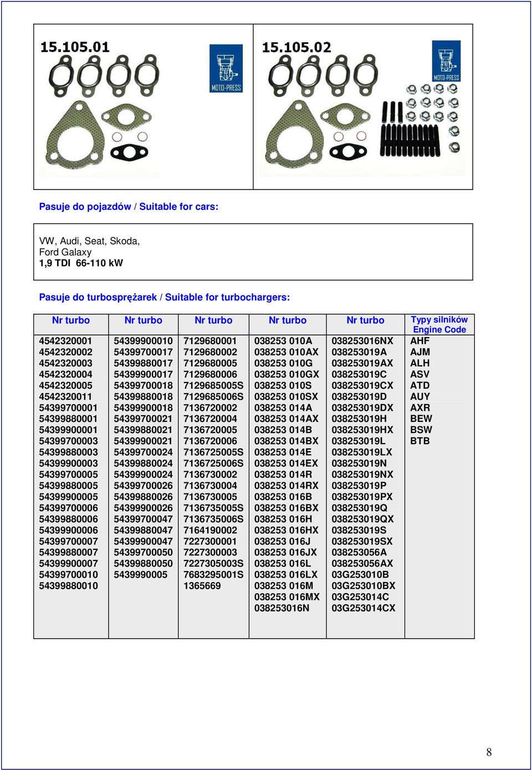
Task: Click turbo number 54399880010
Action: pos(68,585)
